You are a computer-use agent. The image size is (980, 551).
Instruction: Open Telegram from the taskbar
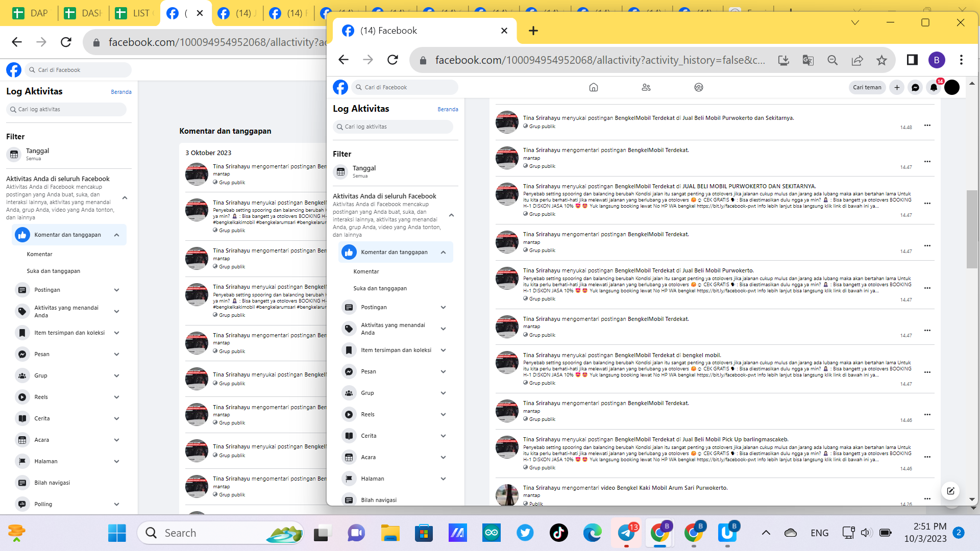tap(626, 533)
